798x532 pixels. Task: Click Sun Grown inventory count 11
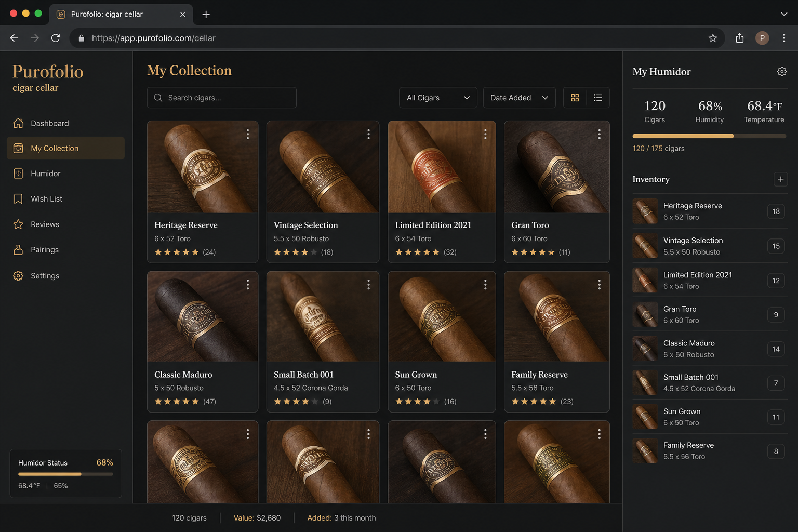pos(776,417)
